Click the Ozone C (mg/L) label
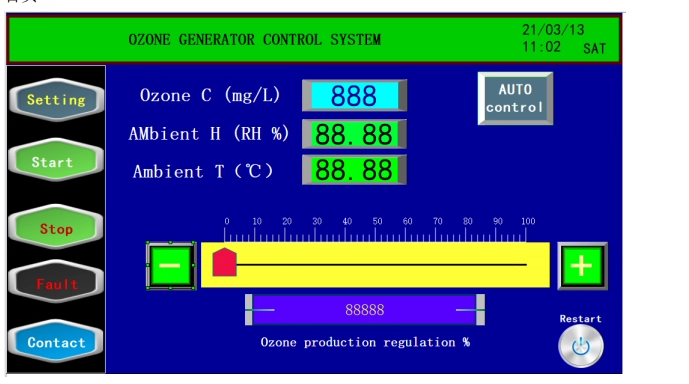This screenshot has width=689, height=384. (x=210, y=95)
